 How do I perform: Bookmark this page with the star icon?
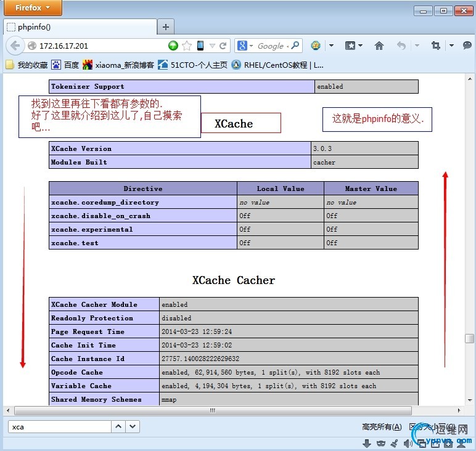(x=187, y=46)
